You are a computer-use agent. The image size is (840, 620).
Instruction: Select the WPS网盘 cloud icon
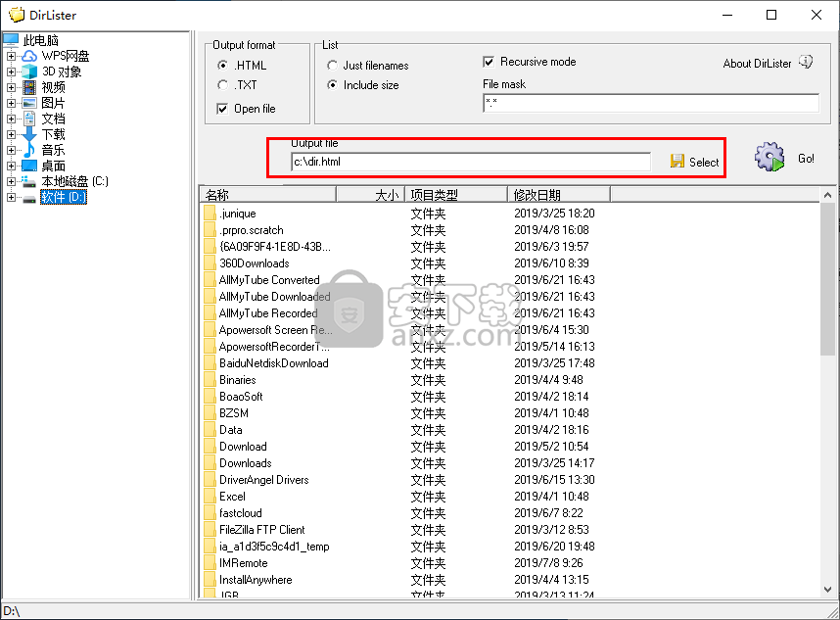point(29,56)
